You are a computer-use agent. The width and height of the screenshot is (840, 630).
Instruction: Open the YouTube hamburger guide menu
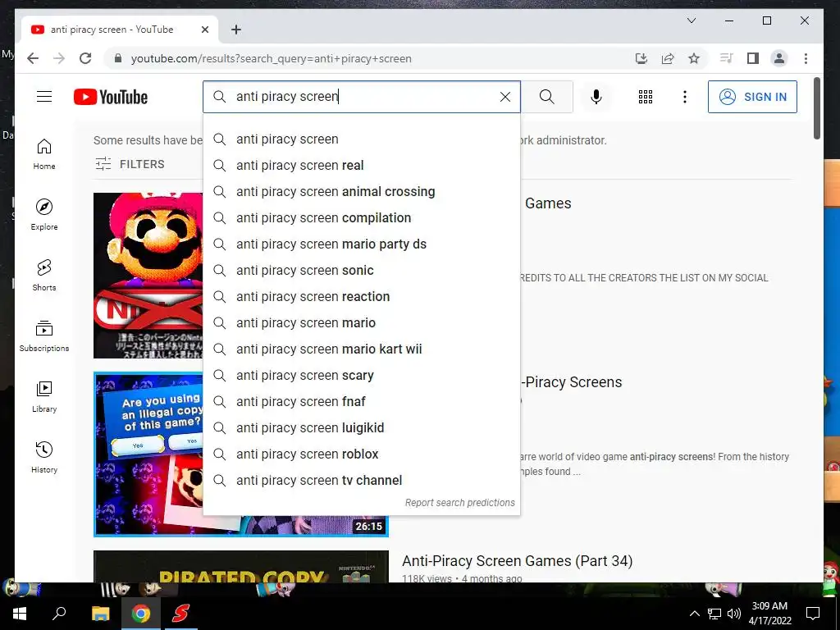[x=44, y=97]
